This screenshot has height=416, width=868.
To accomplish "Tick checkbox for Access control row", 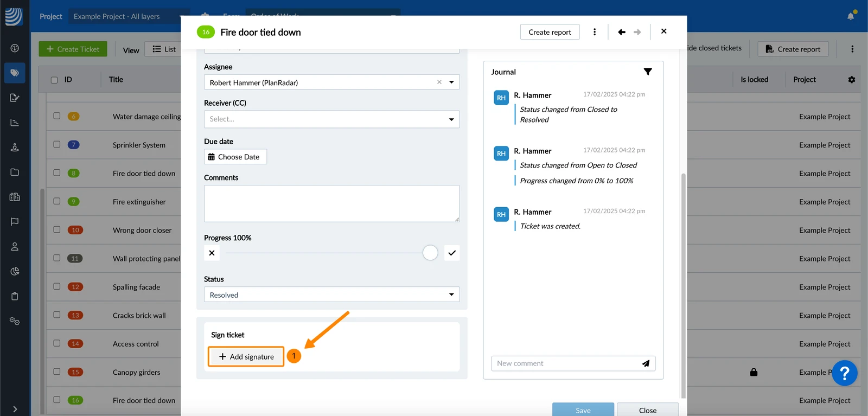I will [x=57, y=343].
